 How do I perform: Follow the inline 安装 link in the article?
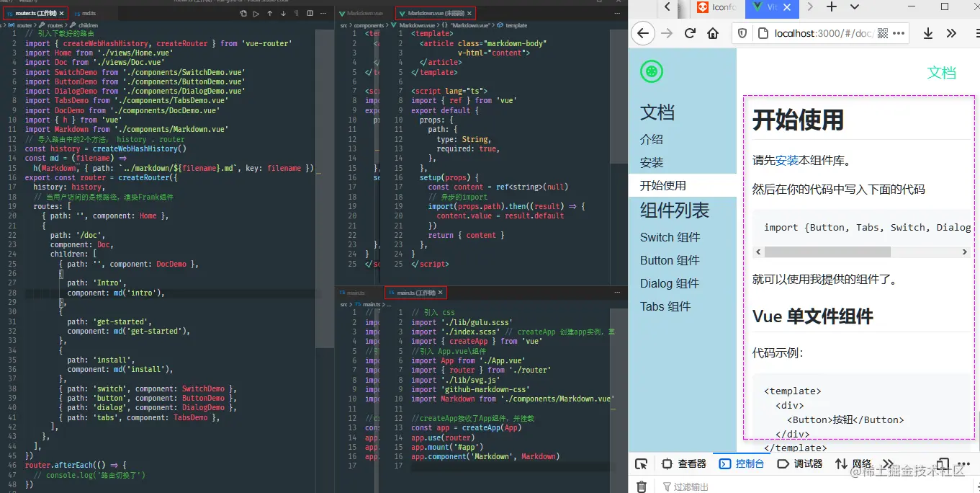787,161
